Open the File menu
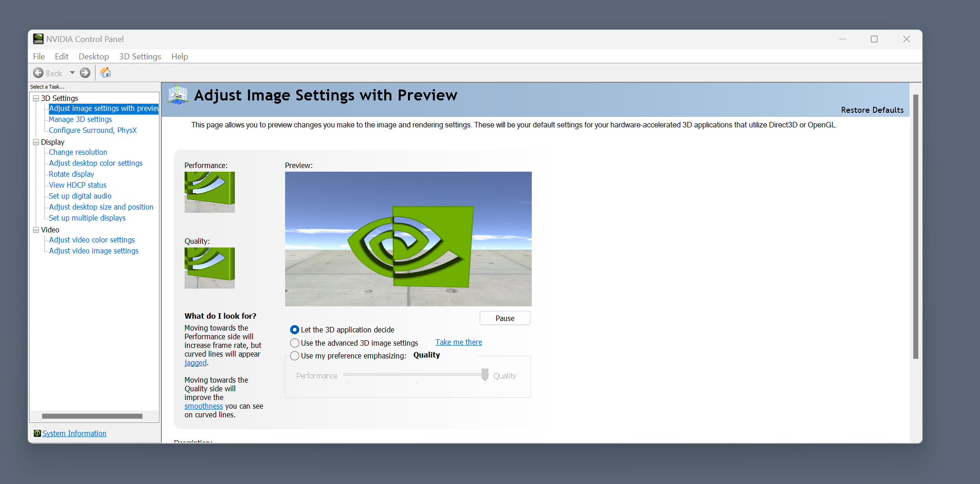 39,57
